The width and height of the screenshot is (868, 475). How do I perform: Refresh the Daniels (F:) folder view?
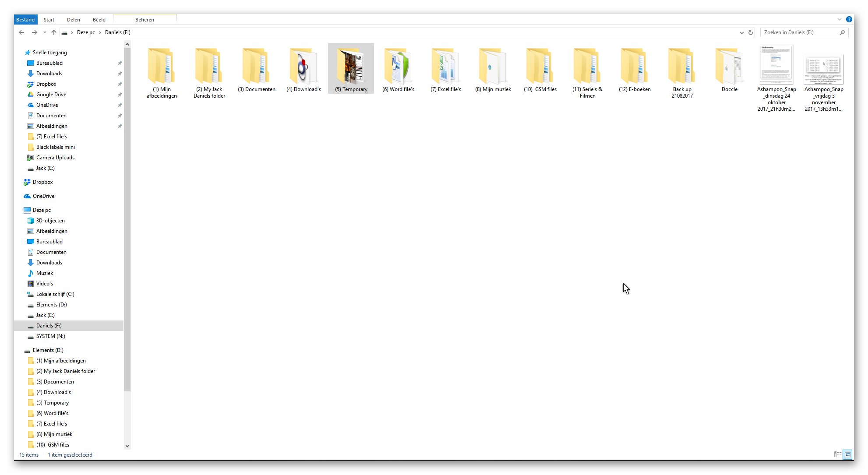point(751,32)
